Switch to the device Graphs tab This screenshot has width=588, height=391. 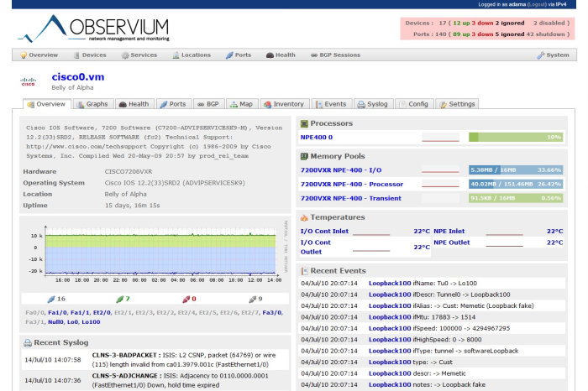(x=92, y=104)
